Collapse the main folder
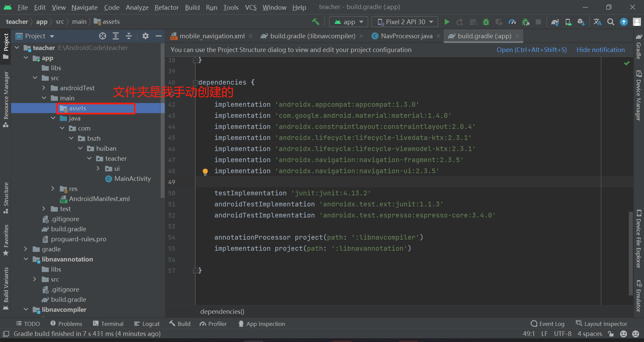The width and height of the screenshot is (644, 342). click(x=44, y=98)
